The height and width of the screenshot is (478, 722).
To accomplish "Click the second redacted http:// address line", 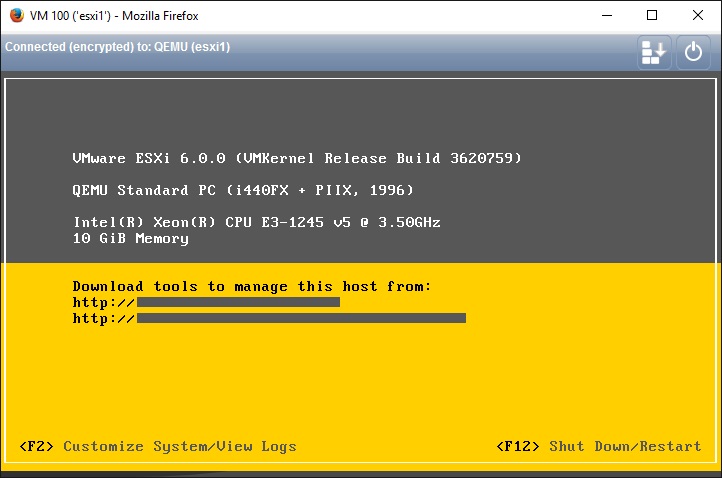I will (269, 318).
